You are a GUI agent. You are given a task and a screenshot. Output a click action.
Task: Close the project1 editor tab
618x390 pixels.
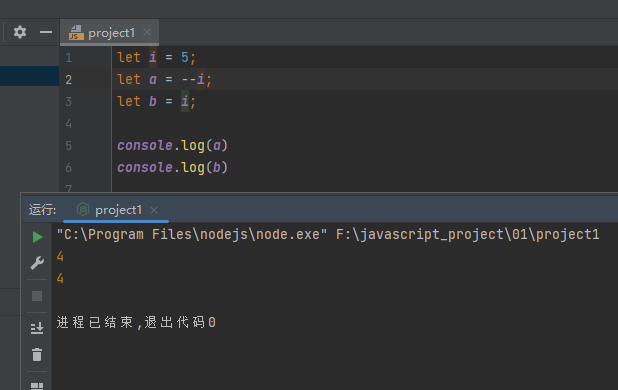tap(147, 32)
